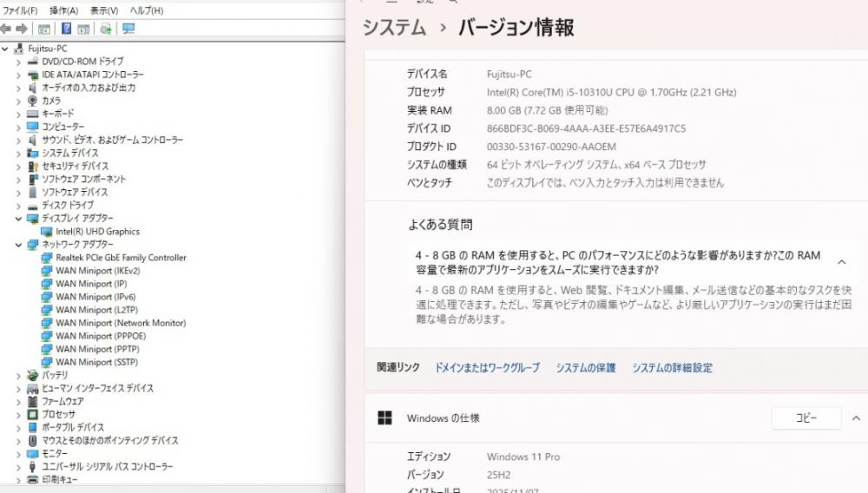Screen dimensions: 868x493
Task: Select the セキュリティ デバイス key icon
Action: pos(33,166)
